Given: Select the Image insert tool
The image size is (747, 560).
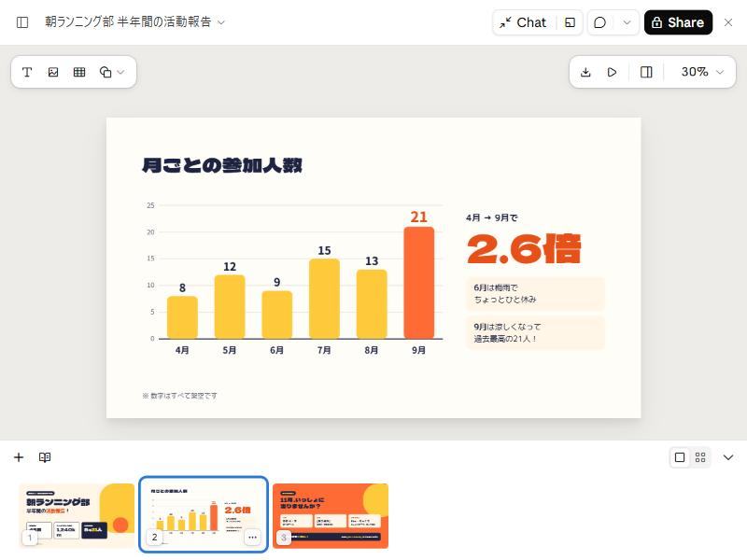Looking at the screenshot, I should (53, 72).
